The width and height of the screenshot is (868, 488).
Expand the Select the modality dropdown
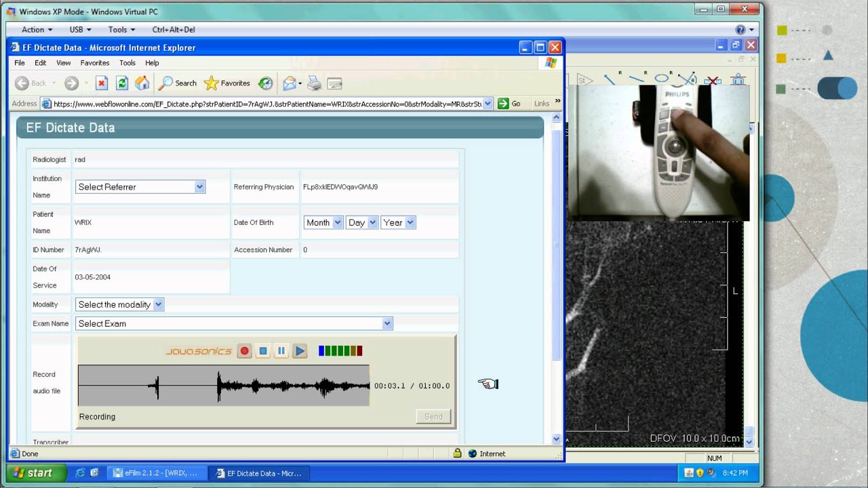coord(119,304)
